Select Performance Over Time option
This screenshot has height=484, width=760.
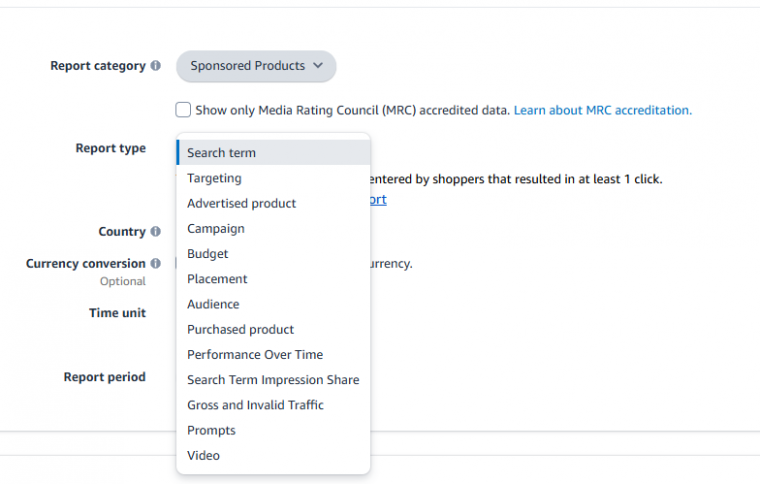273,354
